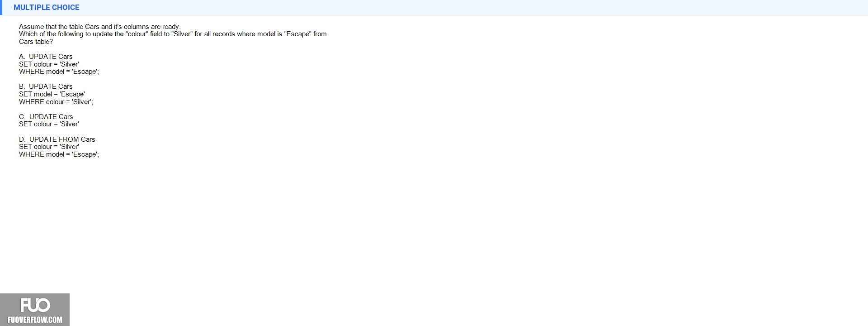The width and height of the screenshot is (868, 326).
Task: Select answer line 'A. UPDATE Cars'
Action: (x=46, y=57)
